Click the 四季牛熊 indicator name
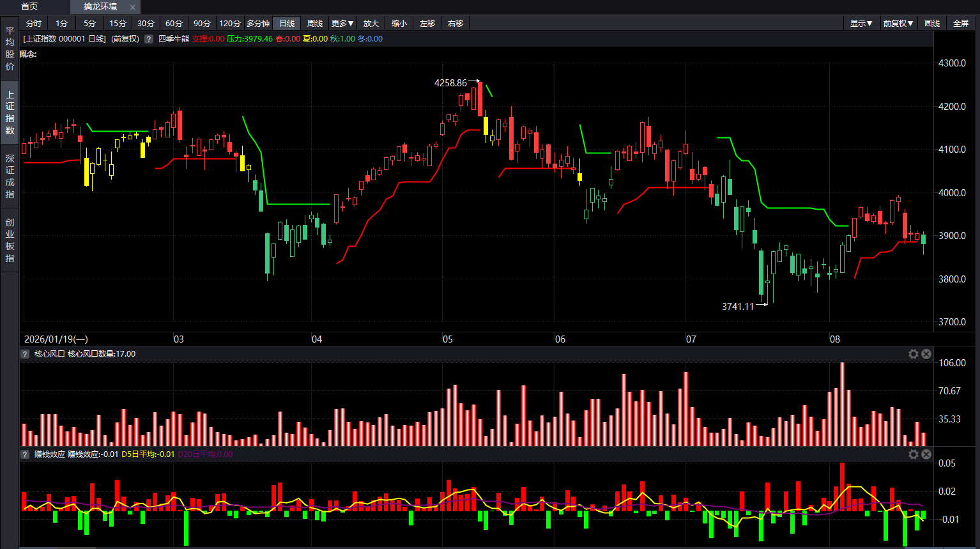This screenshot has width=980, height=549. (x=174, y=39)
